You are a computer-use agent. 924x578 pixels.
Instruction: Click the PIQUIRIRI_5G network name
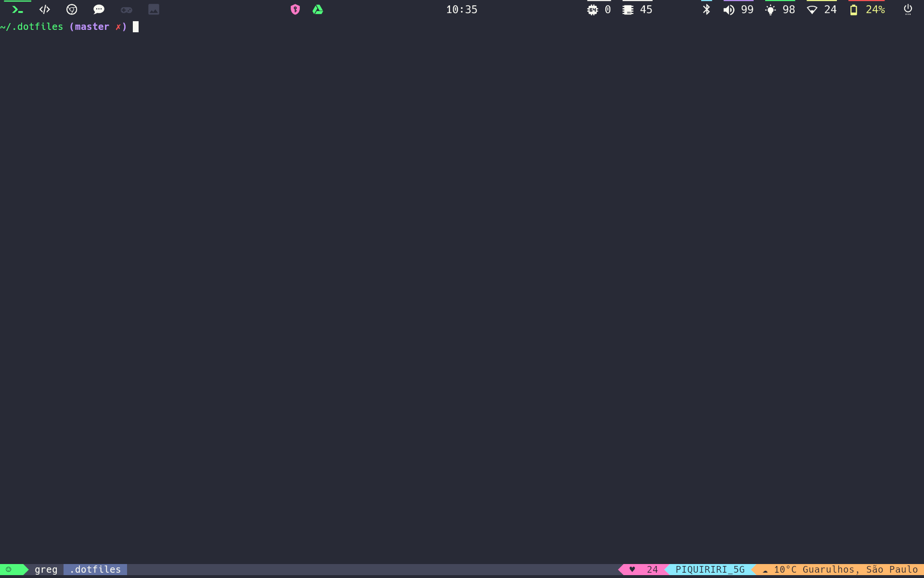coord(710,569)
